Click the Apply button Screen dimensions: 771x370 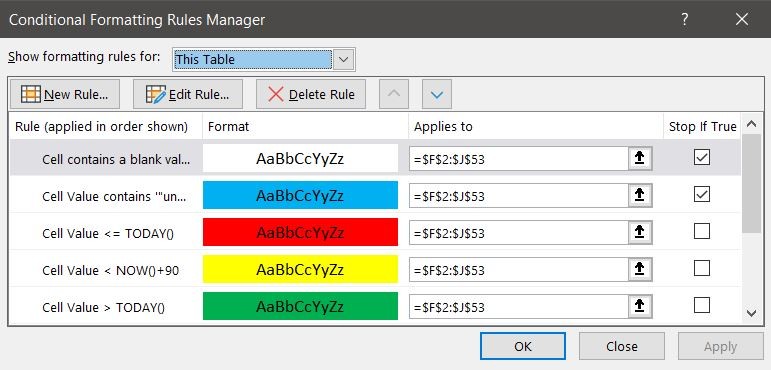point(720,346)
